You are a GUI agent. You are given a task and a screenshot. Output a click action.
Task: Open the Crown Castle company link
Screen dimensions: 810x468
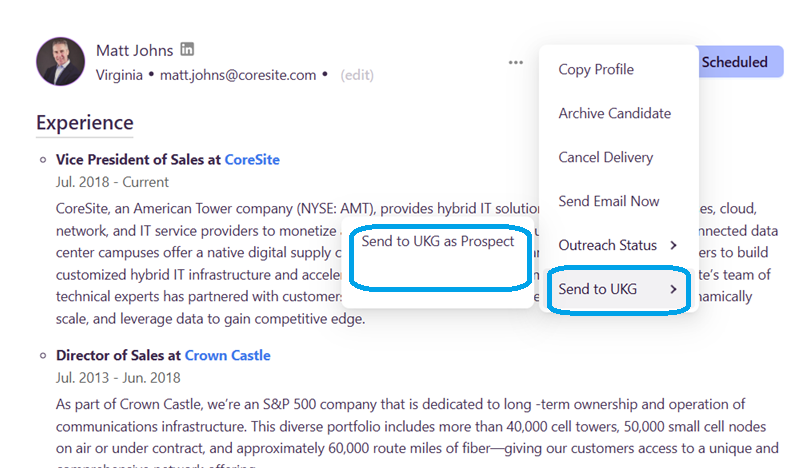pos(227,356)
